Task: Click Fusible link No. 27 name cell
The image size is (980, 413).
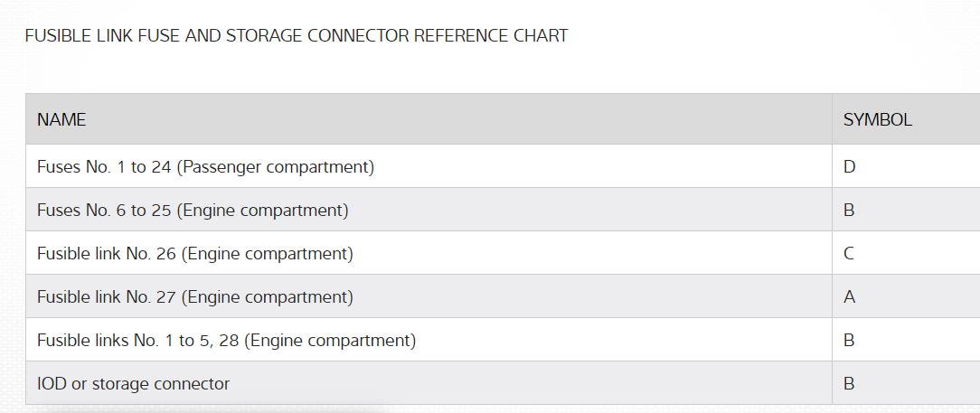Action: (194, 297)
